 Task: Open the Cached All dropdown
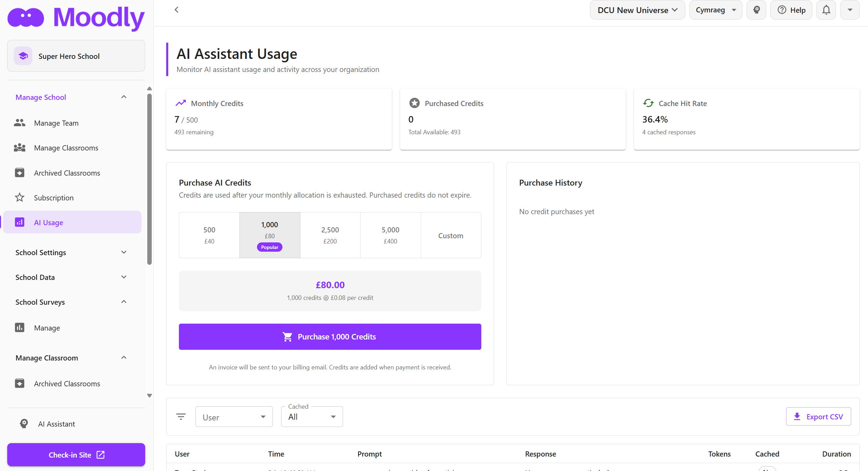coord(312,417)
